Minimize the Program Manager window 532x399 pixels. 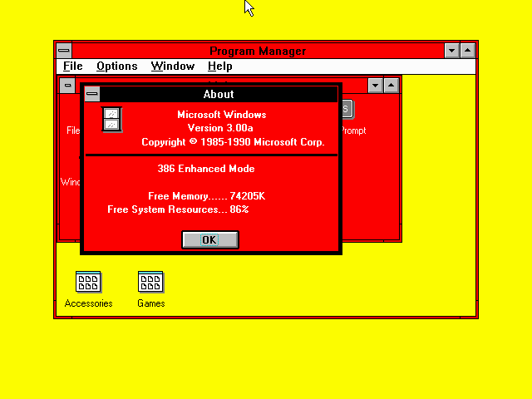pyautogui.click(x=451, y=51)
